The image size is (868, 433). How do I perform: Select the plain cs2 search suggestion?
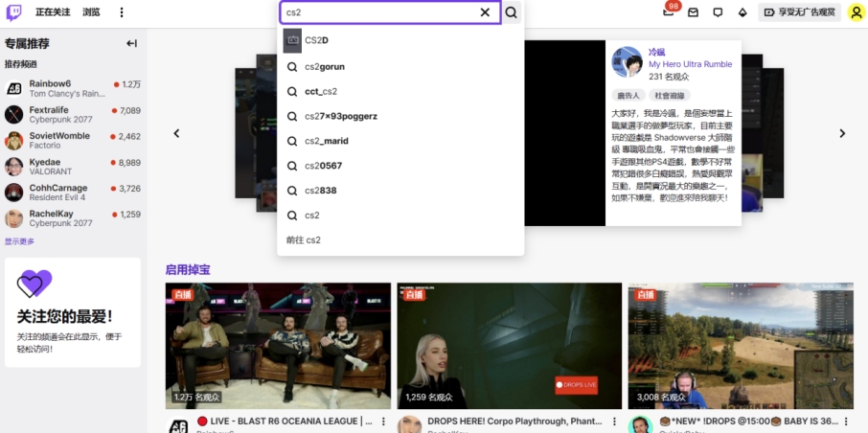(400, 216)
